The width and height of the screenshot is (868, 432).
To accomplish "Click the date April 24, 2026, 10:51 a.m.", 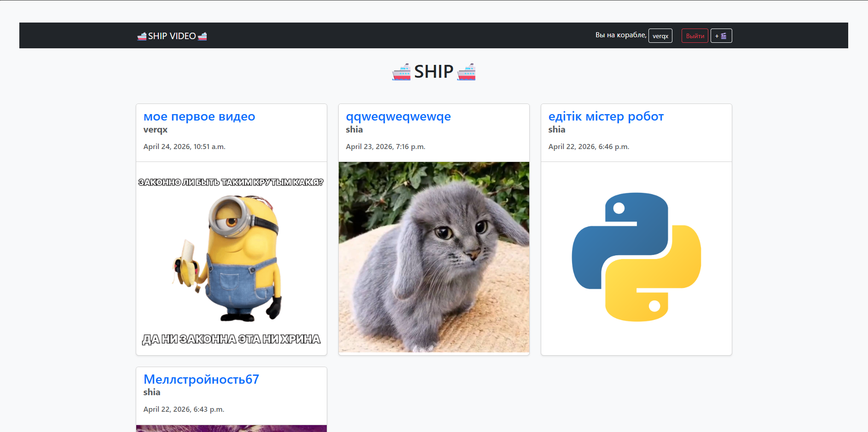I will pyautogui.click(x=185, y=147).
